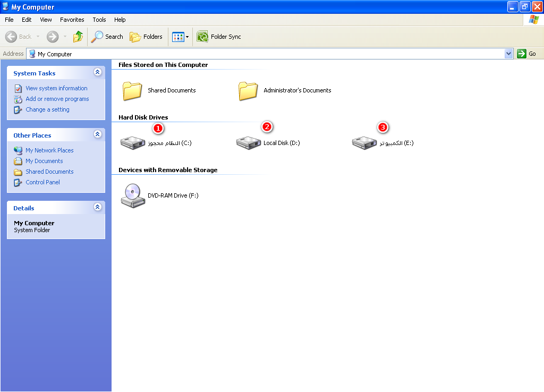Open the Tools menu
The width and height of the screenshot is (544, 392).
pyautogui.click(x=99, y=20)
